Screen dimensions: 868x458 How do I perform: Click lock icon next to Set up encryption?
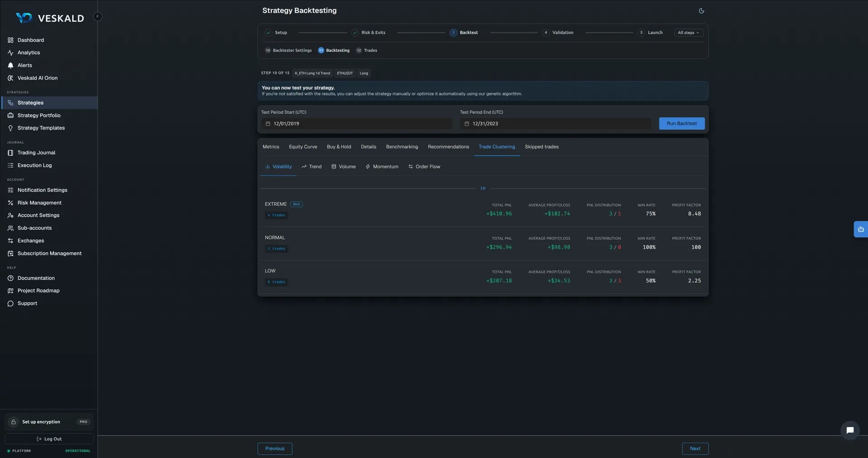point(14,422)
